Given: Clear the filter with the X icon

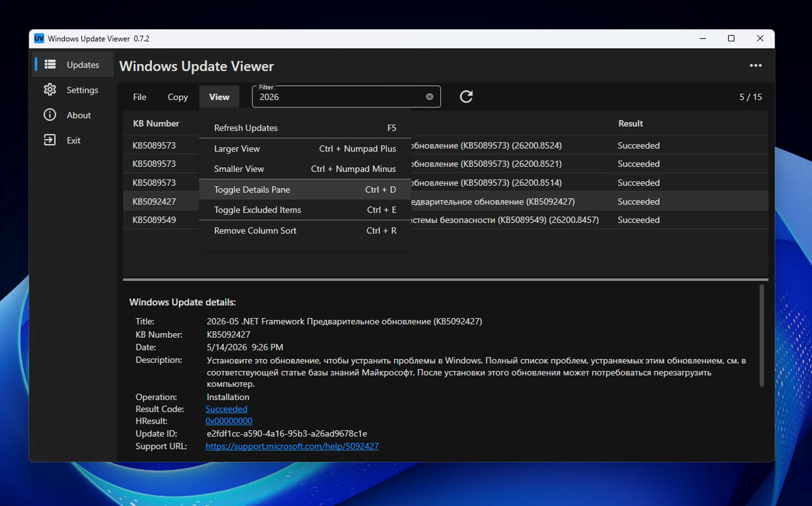Looking at the screenshot, I should [x=430, y=97].
